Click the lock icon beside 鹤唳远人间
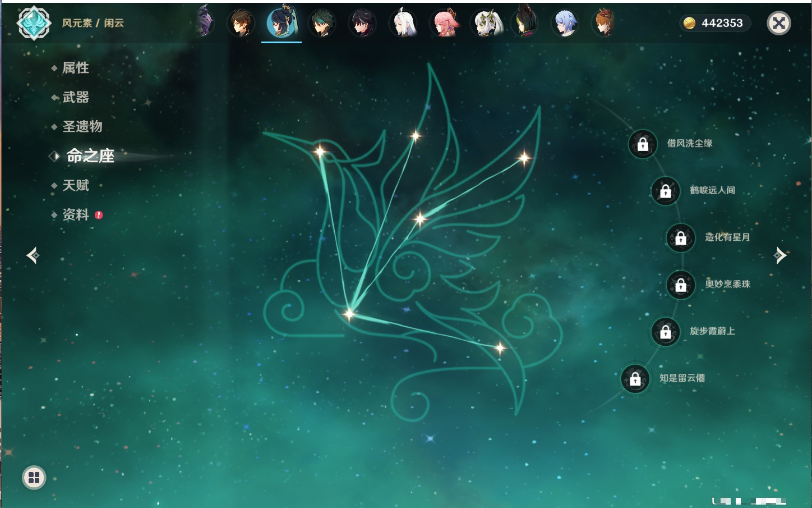The width and height of the screenshot is (812, 508). point(666,191)
